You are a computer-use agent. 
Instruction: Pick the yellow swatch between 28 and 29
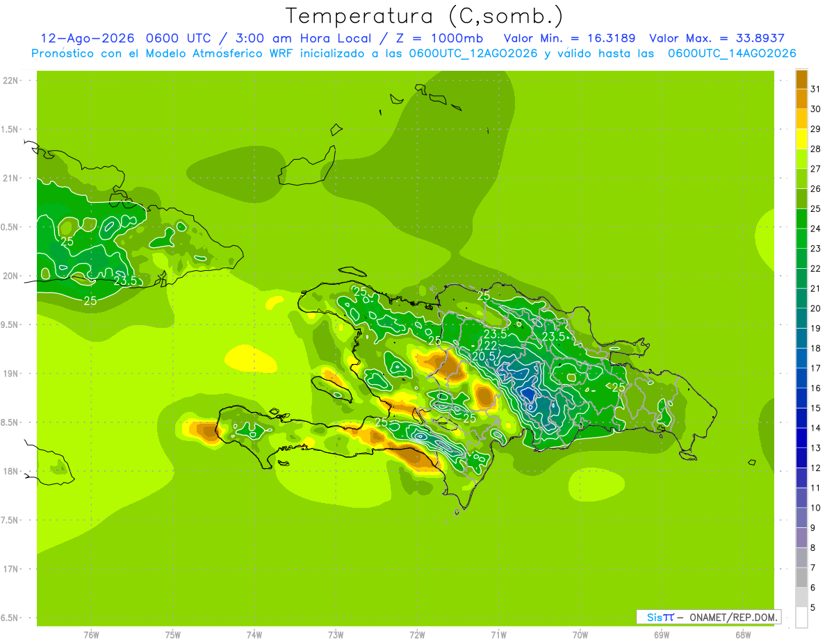tap(801, 139)
